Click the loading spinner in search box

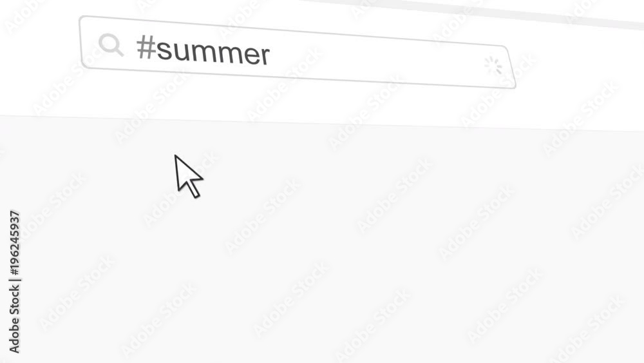(x=493, y=66)
